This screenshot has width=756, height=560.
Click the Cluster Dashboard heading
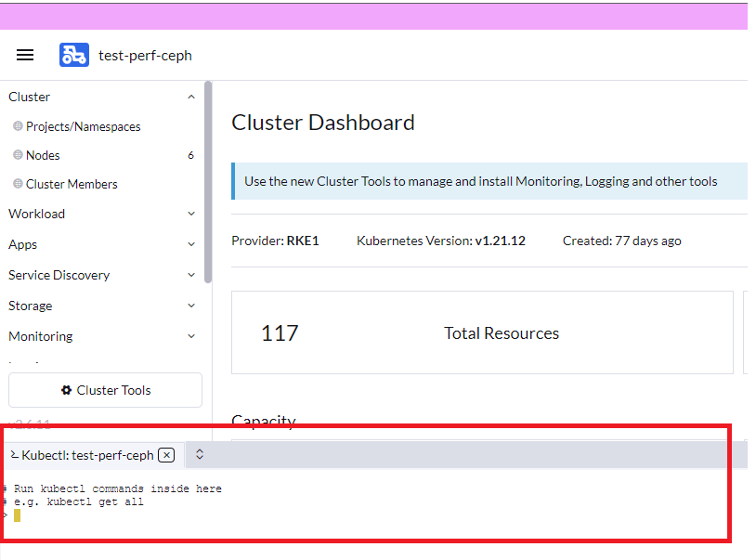click(x=323, y=123)
